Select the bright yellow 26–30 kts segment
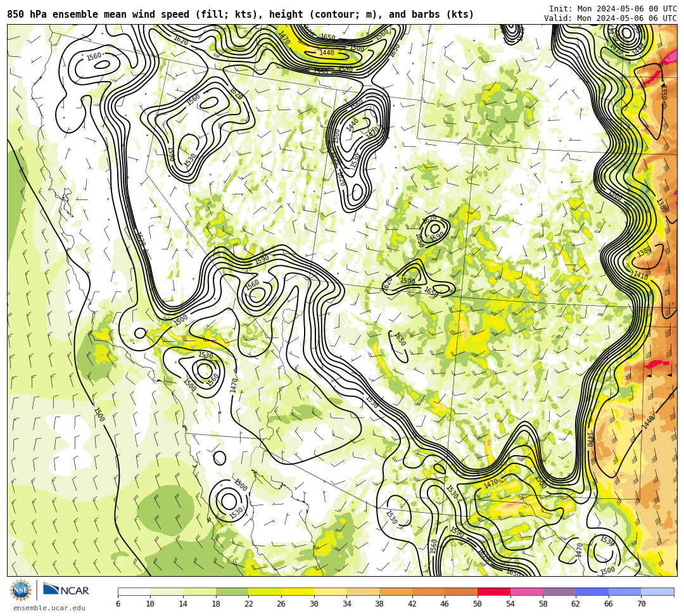This screenshot has height=616, width=684. (298, 591)
